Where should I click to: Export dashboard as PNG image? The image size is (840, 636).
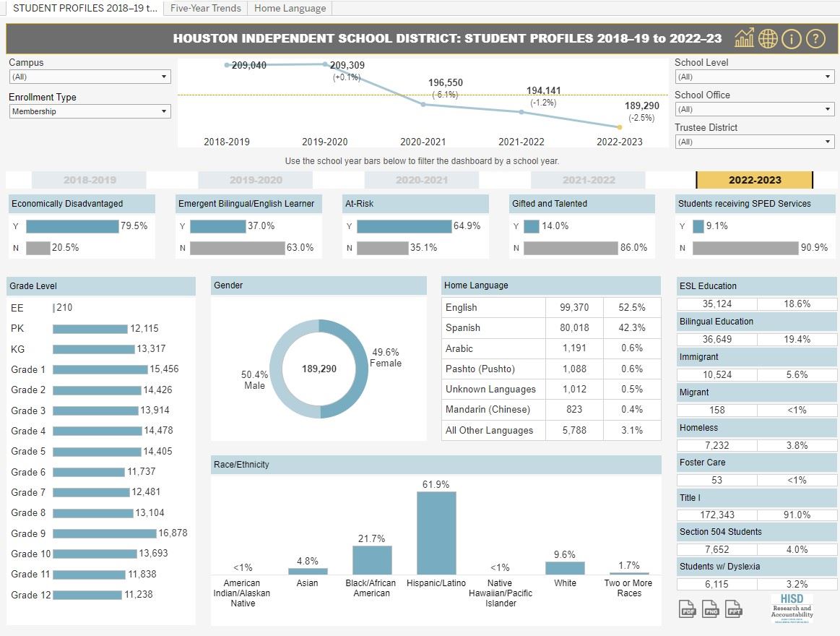[711, 609]
